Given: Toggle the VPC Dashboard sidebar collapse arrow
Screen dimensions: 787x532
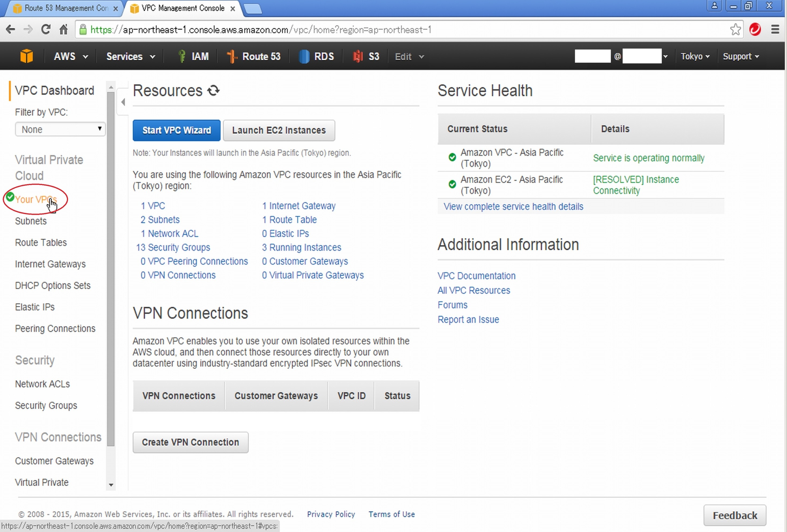Looking at the screenshot, I should coord(122,102).
